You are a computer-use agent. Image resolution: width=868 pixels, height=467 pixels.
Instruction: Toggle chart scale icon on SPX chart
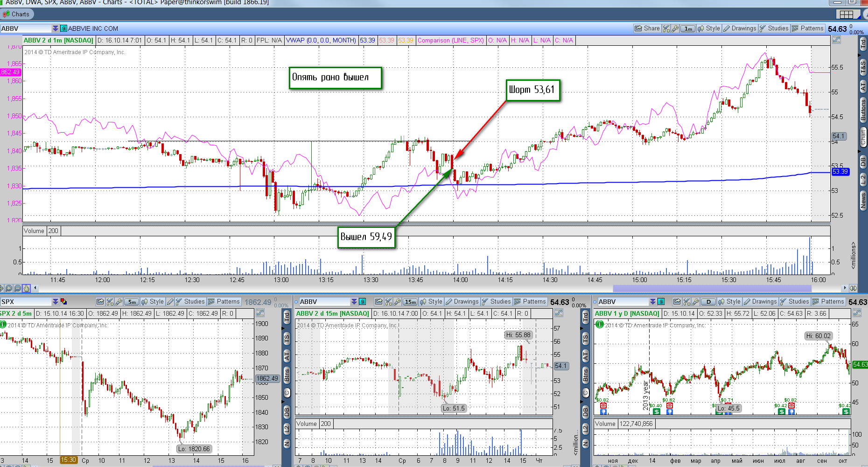[260, 313]
